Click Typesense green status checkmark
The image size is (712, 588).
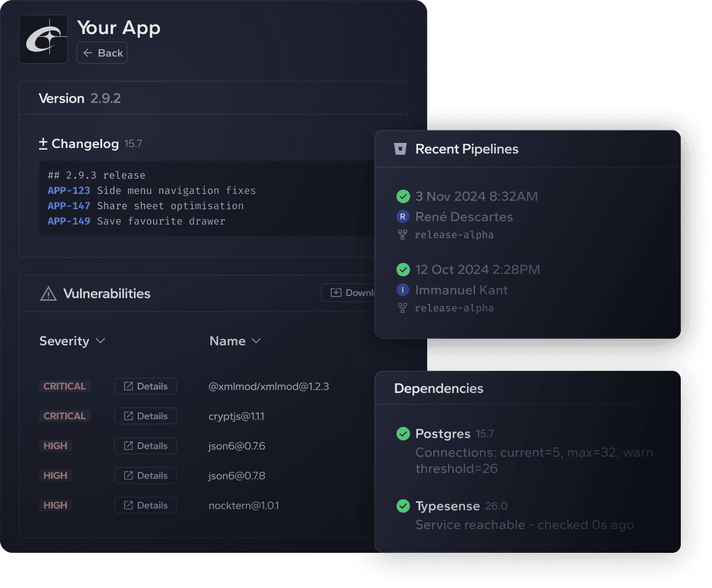click(x=403, y=506)
